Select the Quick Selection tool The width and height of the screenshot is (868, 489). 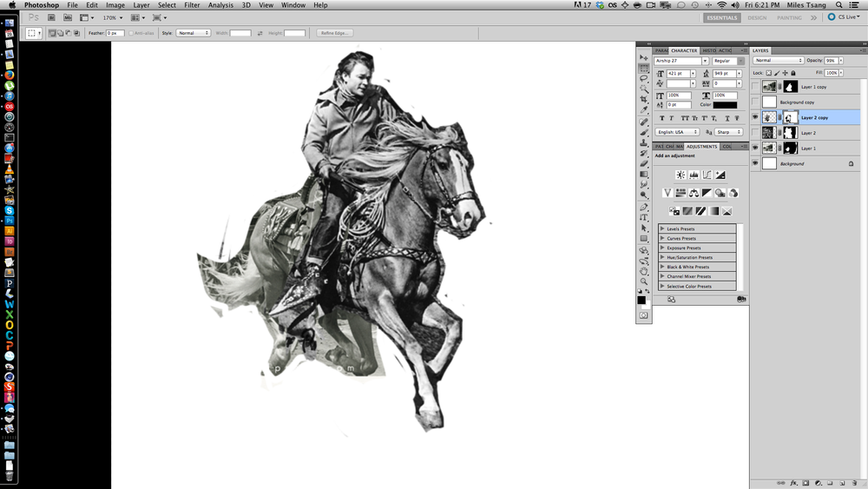pos(644,89)
